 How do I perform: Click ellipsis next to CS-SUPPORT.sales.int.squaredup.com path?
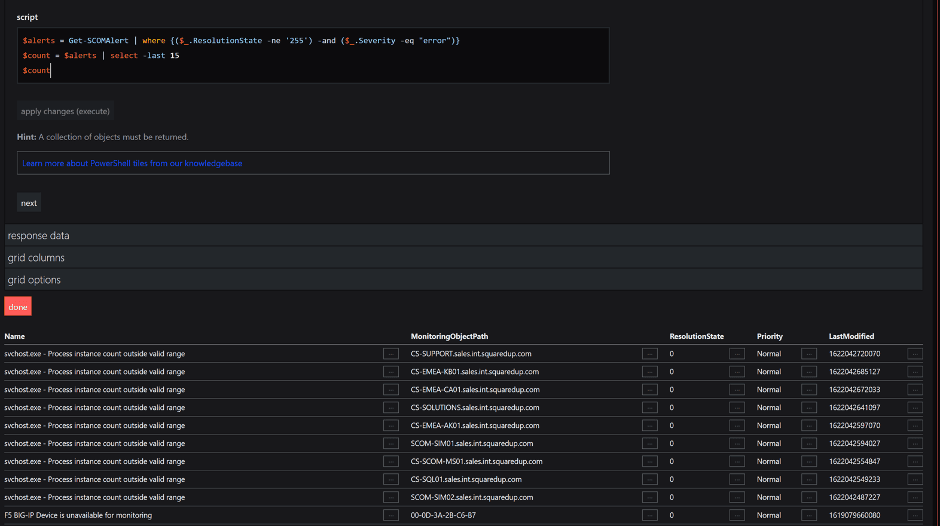pyautogui.click(x=649, y=354)
